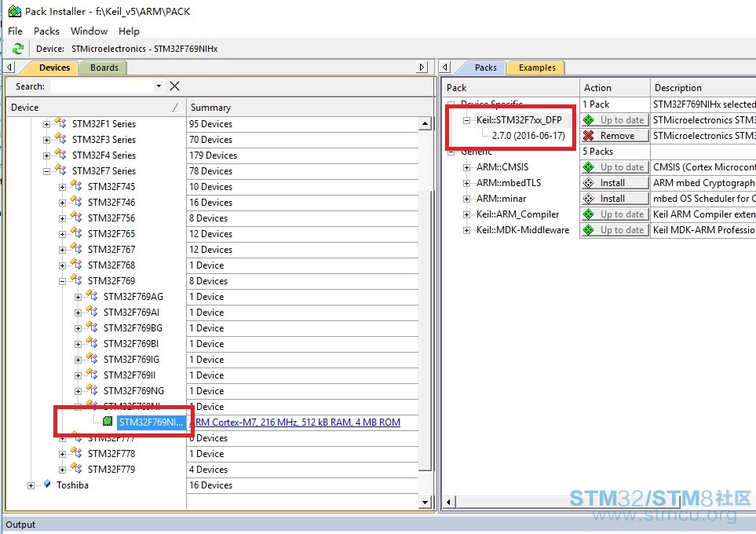
Task: Click packs panel horizontal scroll left arrow
Action: (x=448, y=502)
